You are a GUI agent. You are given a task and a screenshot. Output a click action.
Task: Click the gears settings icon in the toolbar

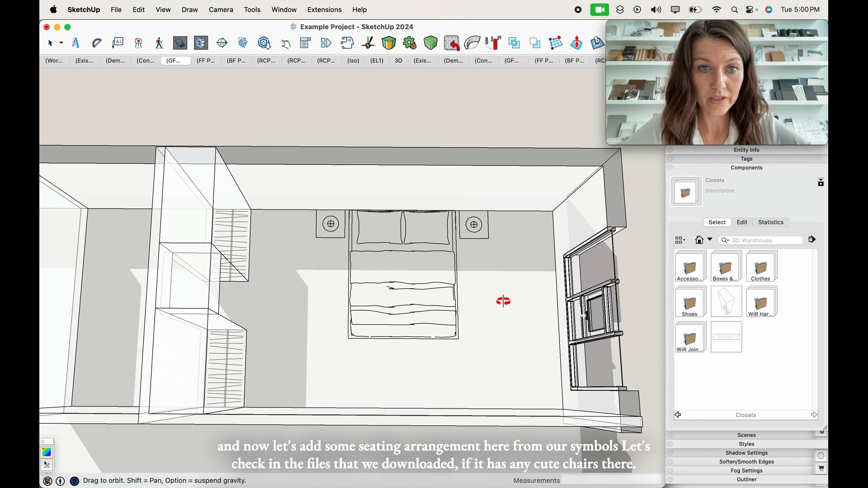click(410, 43)
